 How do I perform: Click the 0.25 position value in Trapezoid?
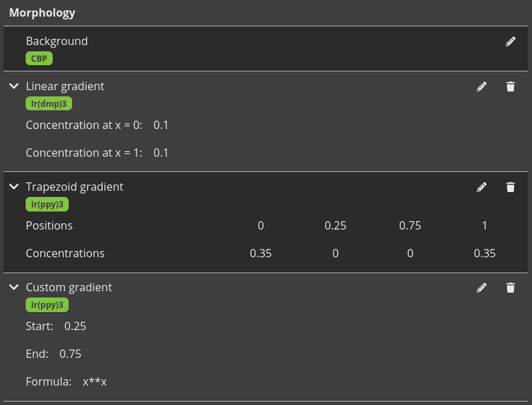(x=335, y=225)
